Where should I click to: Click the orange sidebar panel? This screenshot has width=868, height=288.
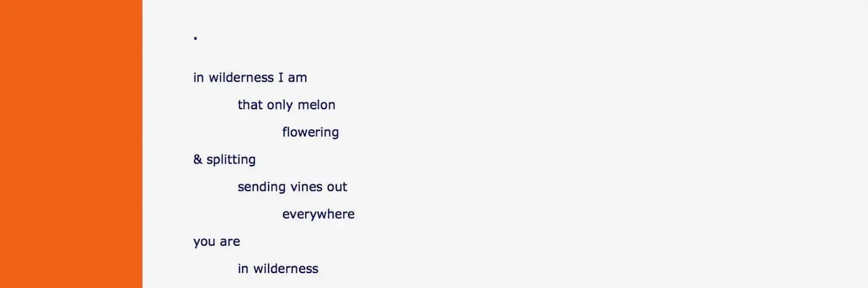point(71,144)
